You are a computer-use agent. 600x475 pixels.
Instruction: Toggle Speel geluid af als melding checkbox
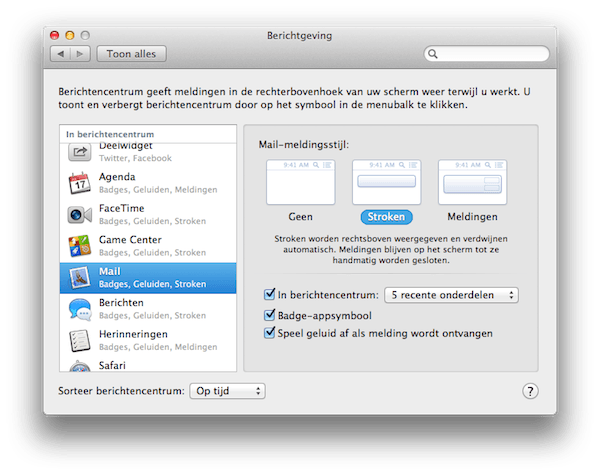(269, 333)
